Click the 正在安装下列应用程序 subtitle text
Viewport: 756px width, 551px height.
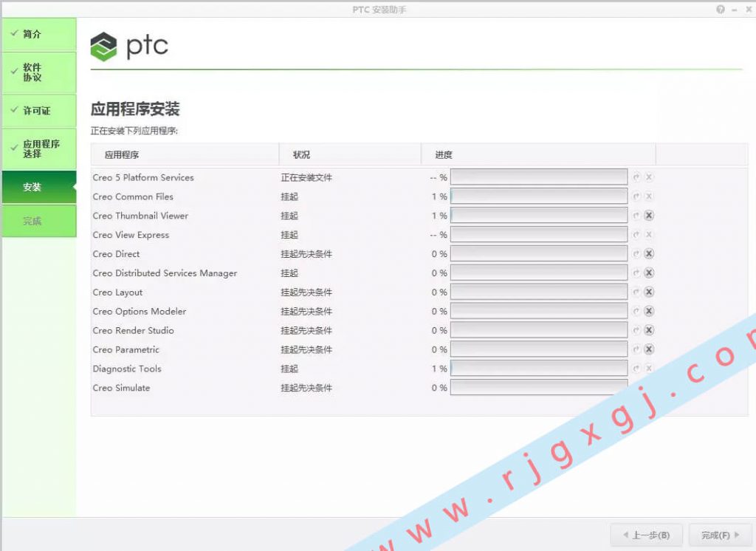134,131
